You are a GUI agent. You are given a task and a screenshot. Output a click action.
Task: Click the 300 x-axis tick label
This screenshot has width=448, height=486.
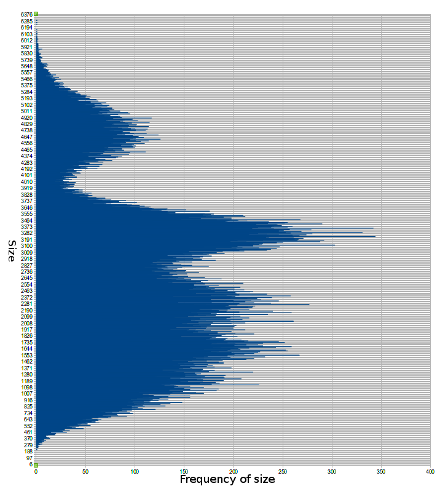pos(332,471)
